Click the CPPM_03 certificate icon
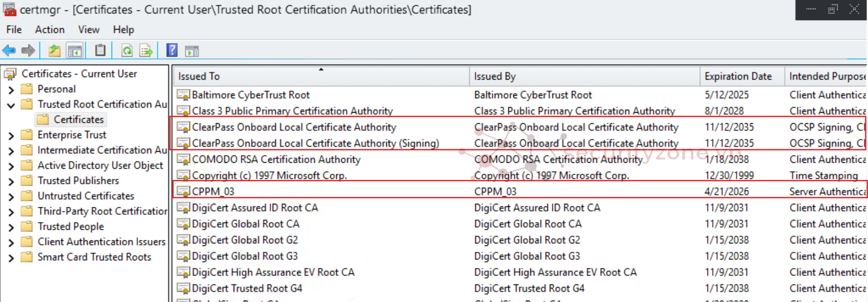Screen dimensions: 868x302 click(184, 192)
